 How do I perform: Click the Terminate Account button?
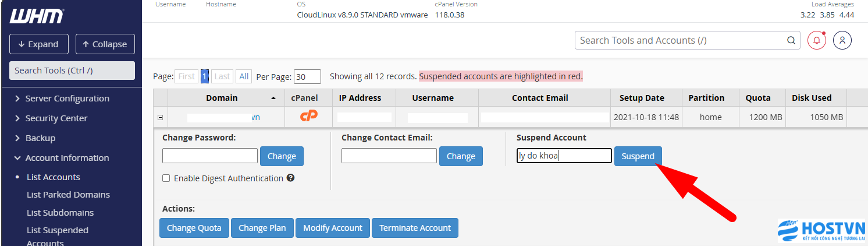click(415, 228)
